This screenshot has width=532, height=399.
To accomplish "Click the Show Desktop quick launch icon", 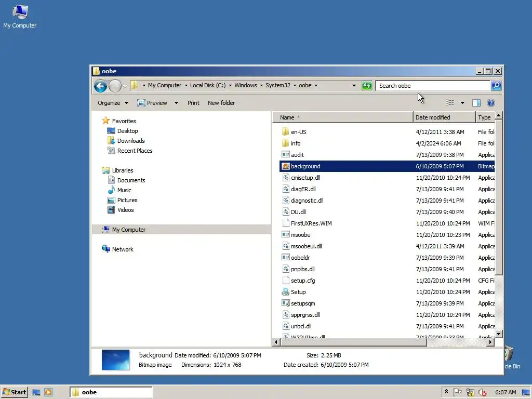I will pyautogui.click(x=36, y=393).
